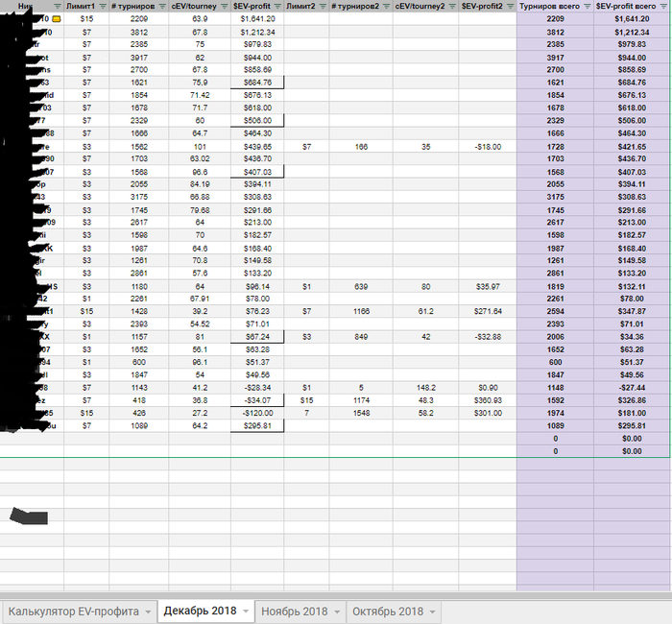Select cEV/tourney2 cell showing 61.2
Image resolution: width=672 pixels, height=624 pixels.
[x=425, y=311]
